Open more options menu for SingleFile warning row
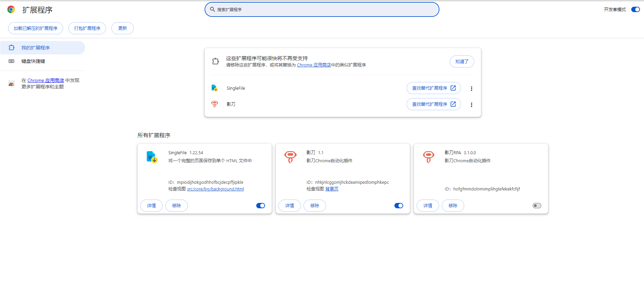Image resolution: width=644 pixels, height=300 pixels. 471,89
